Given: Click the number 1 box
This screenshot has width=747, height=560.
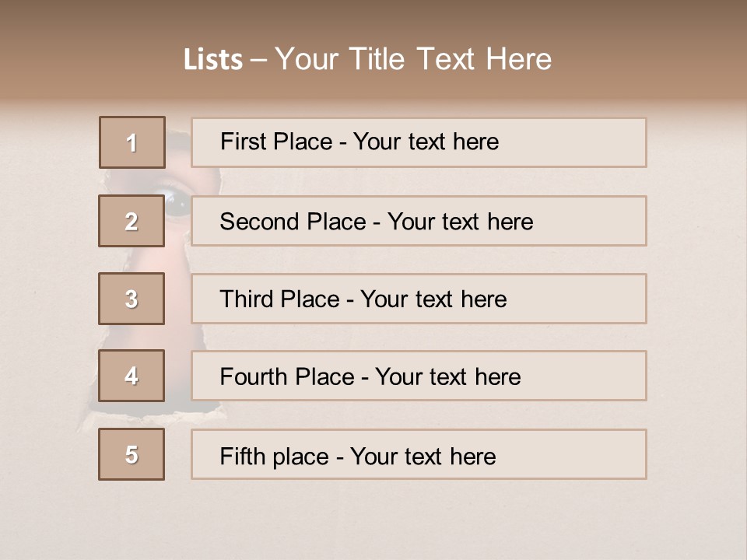Looking at the screenshot, I should click(132, 142).
